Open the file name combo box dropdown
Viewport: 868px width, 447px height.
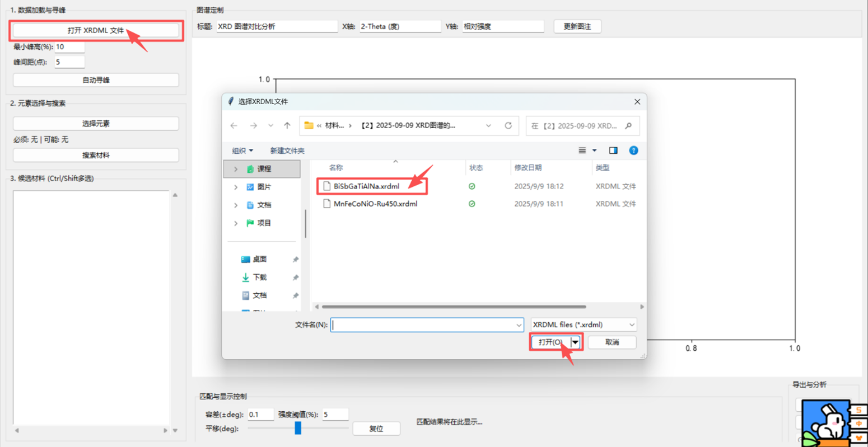tap(519, 324)
